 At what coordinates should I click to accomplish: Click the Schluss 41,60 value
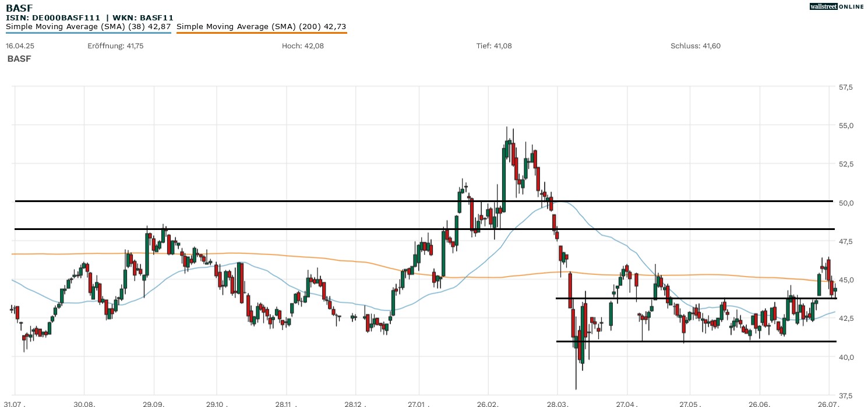point(696,46)
